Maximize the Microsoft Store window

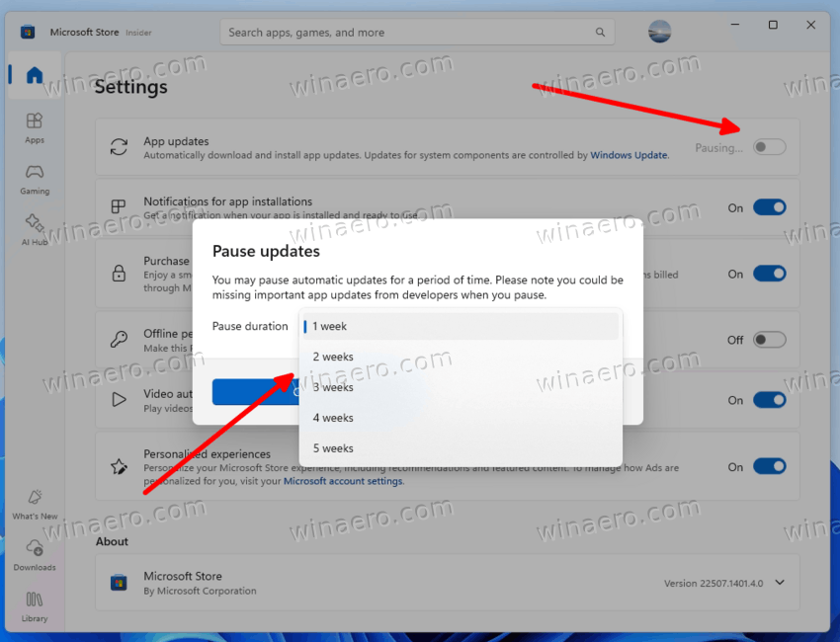pyautogui.click(x=773, y=25)
